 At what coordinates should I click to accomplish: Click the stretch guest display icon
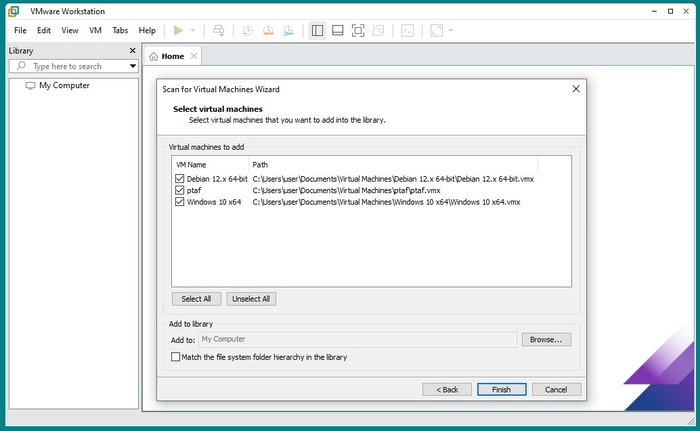coord(436,30)
